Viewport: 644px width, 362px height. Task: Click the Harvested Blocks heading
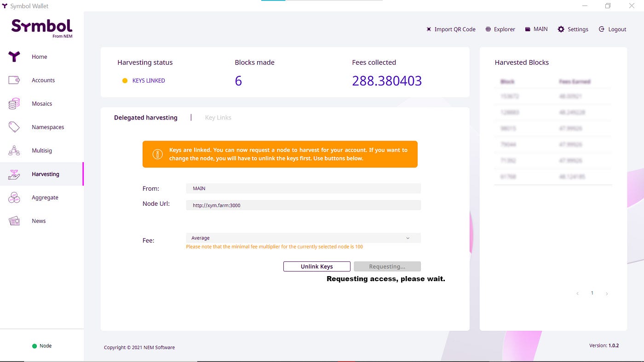tap(522, 62)
